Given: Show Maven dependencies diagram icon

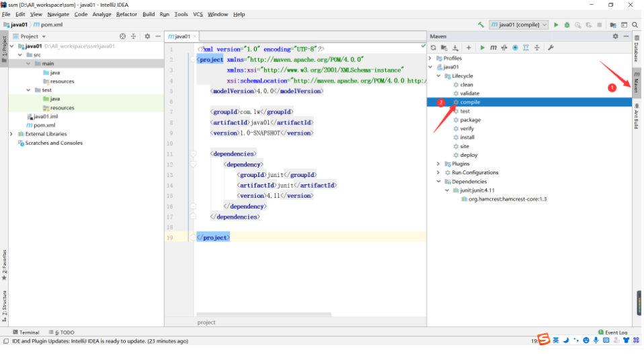Looking at the screenshot, I should pos(526,48).
